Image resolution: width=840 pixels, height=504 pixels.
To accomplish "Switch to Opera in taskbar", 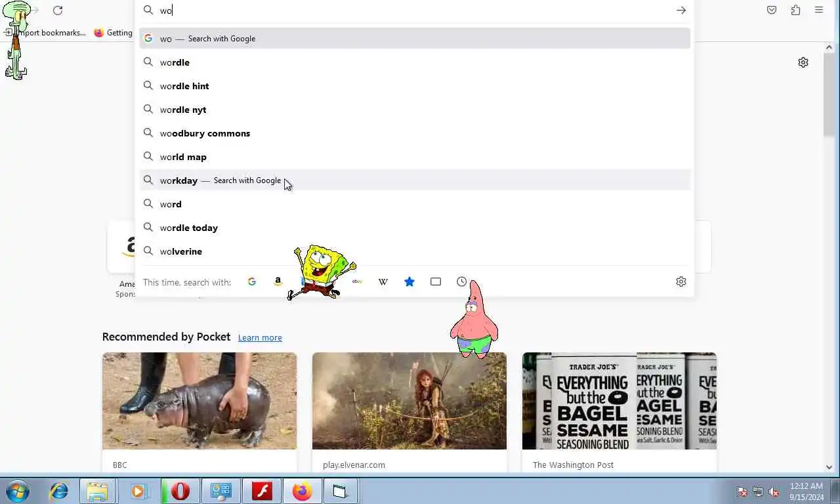I will [x=180, y=491].
